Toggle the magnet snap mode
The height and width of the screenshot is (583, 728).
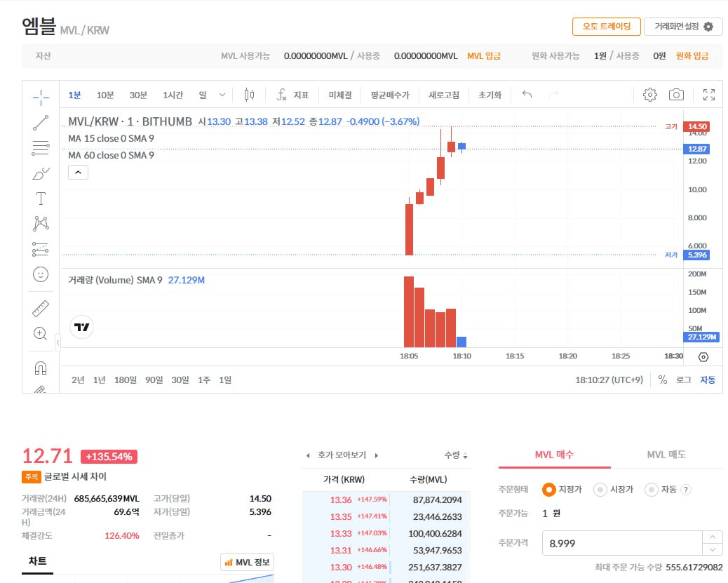tap(41, 368)
